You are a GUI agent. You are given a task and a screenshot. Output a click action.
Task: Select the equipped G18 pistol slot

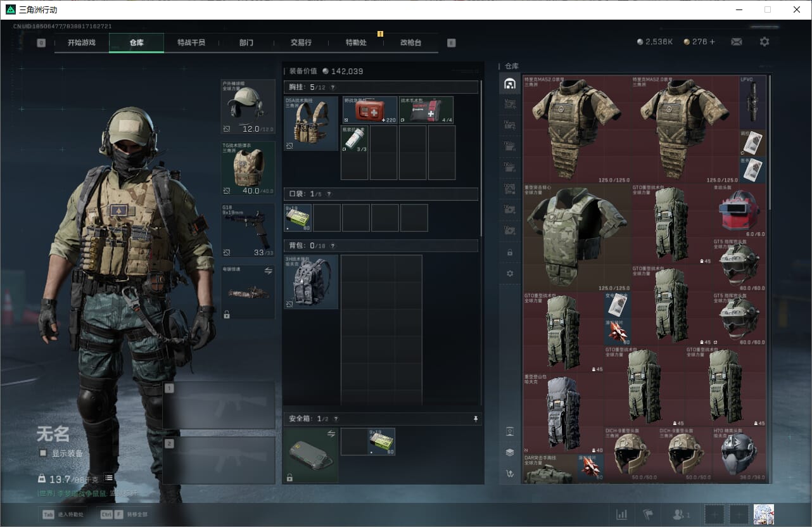tap(248, 231)
